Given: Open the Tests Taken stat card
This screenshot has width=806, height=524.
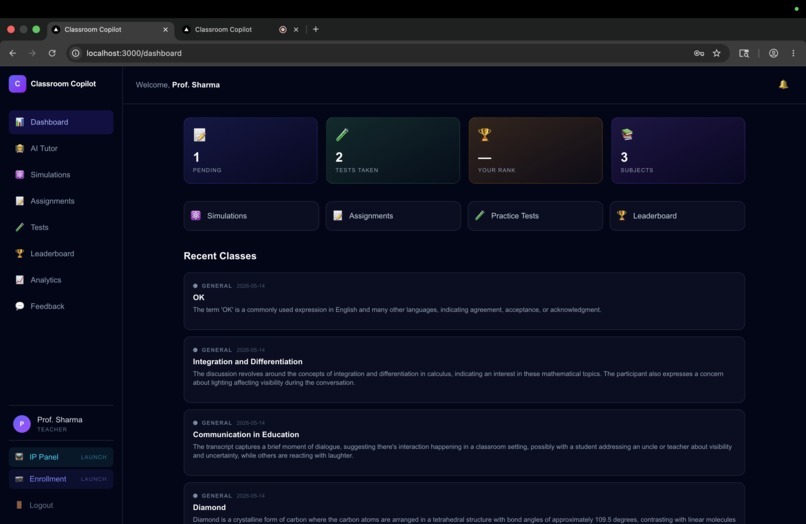Looking at the screenshot, I should 393,150.
